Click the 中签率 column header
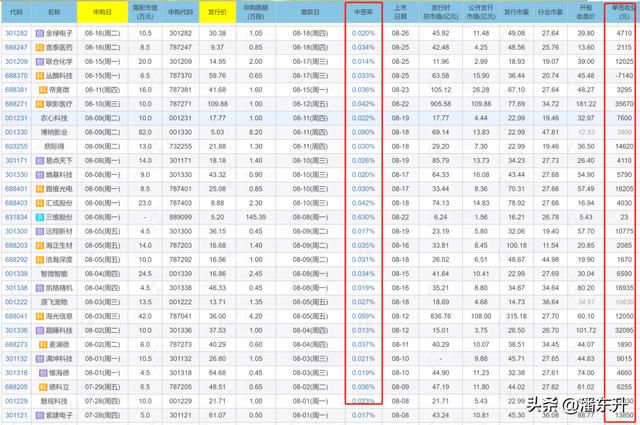640x425 pixels. point(363,12)
